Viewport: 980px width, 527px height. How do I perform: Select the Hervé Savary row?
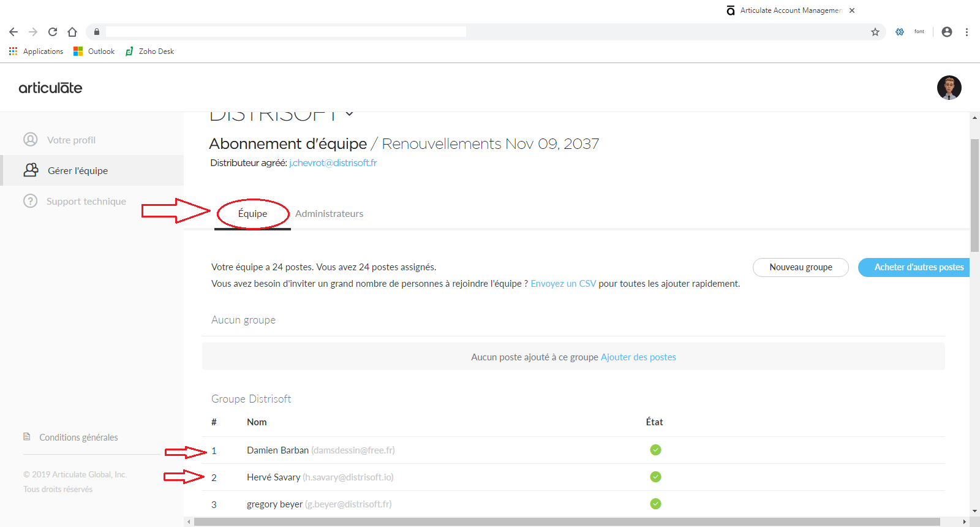(573, 477)
